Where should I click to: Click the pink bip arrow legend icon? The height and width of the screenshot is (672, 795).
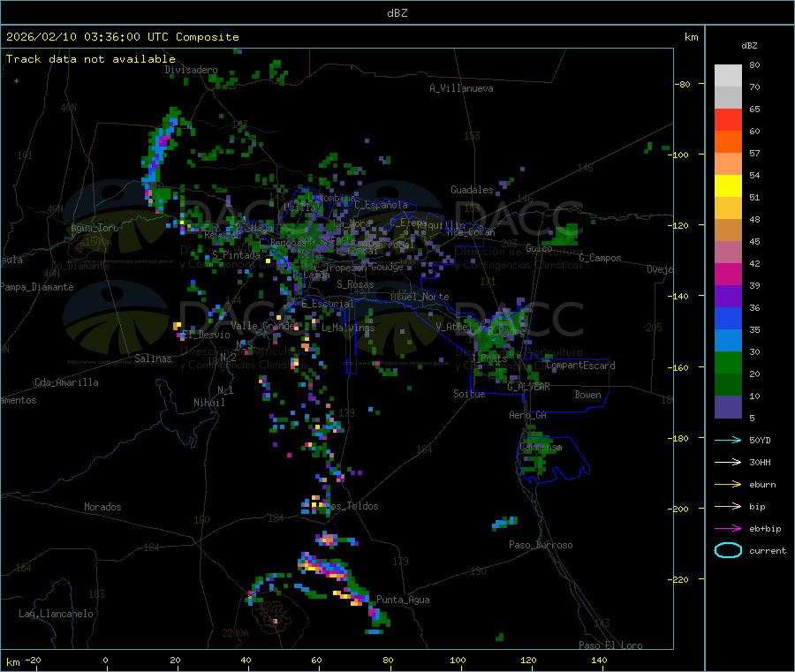(728, 506)
